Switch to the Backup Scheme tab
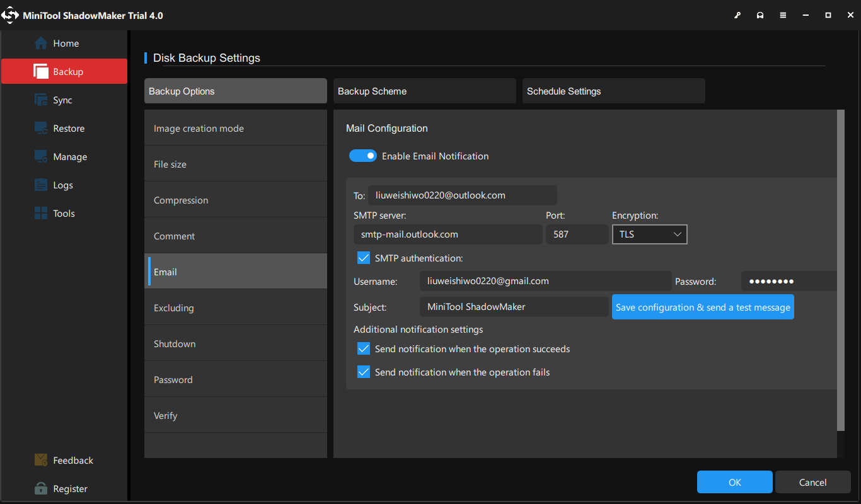The image size is (861, 504). 424,91
